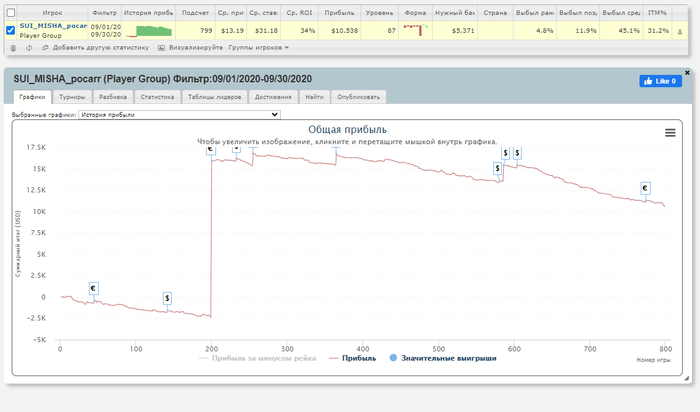Click the chart context hamburger menu icon

pos(670,133)
